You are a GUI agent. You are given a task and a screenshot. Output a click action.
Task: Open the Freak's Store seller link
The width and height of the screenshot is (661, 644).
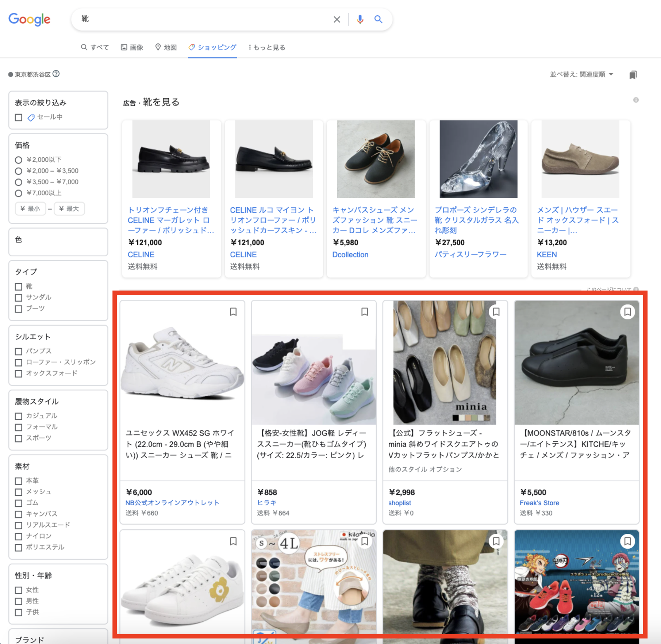pyautogui.click(x=539, y=503)
